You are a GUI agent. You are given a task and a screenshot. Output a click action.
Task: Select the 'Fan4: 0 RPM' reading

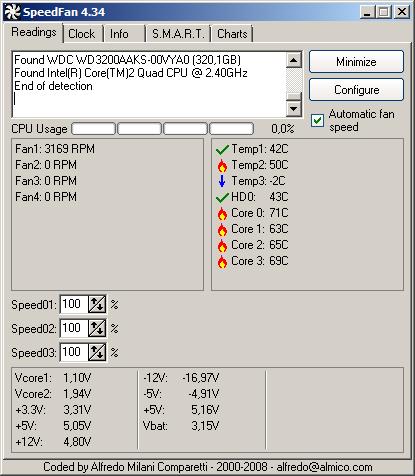(46, 197)
